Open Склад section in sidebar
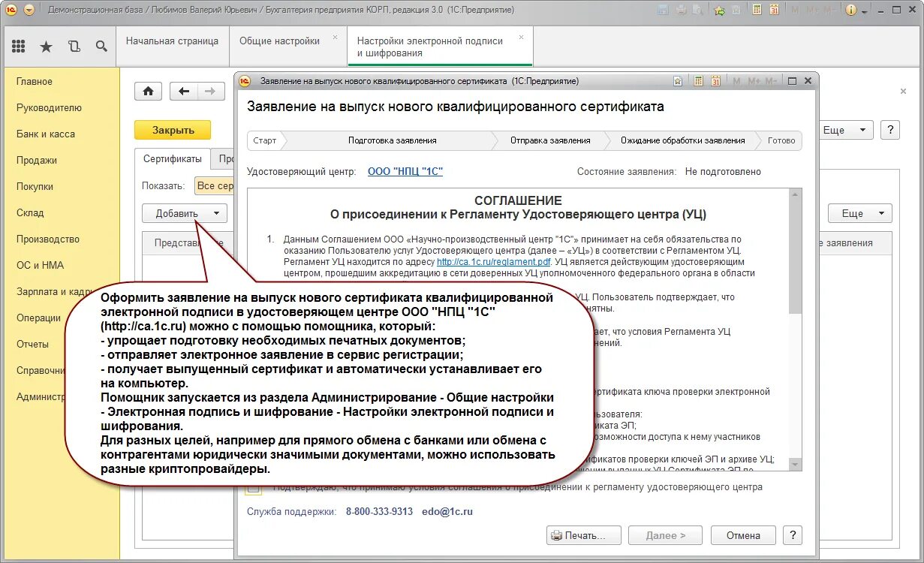This screenshot has height=563, width=924. click(x=30, y=212)
